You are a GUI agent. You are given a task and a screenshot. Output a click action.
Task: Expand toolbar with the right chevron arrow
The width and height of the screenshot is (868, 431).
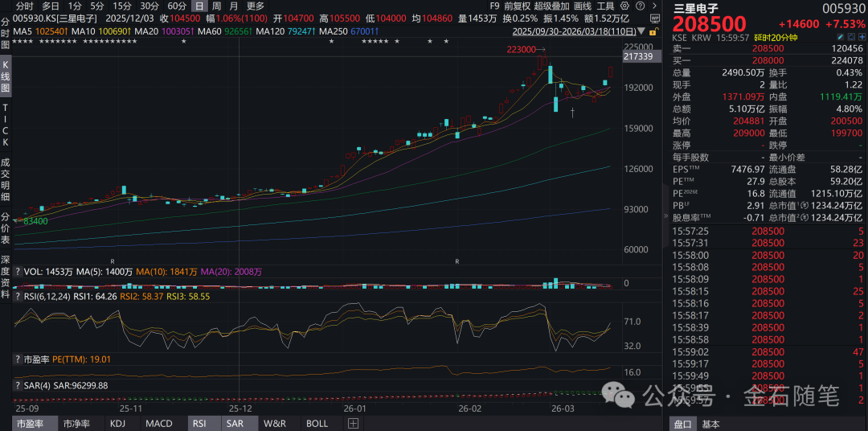point(654,6)
